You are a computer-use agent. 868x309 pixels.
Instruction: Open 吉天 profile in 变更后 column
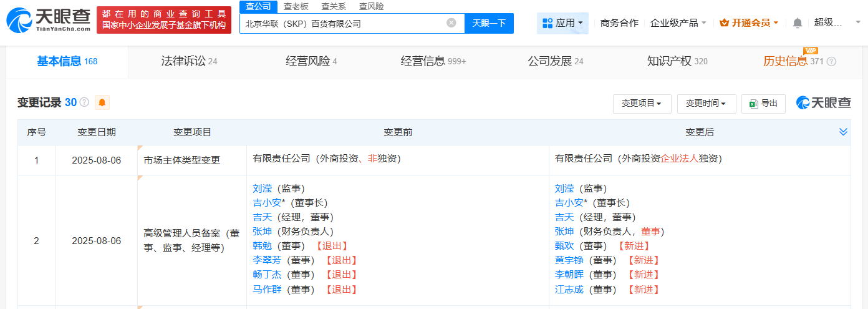[565, 217]
